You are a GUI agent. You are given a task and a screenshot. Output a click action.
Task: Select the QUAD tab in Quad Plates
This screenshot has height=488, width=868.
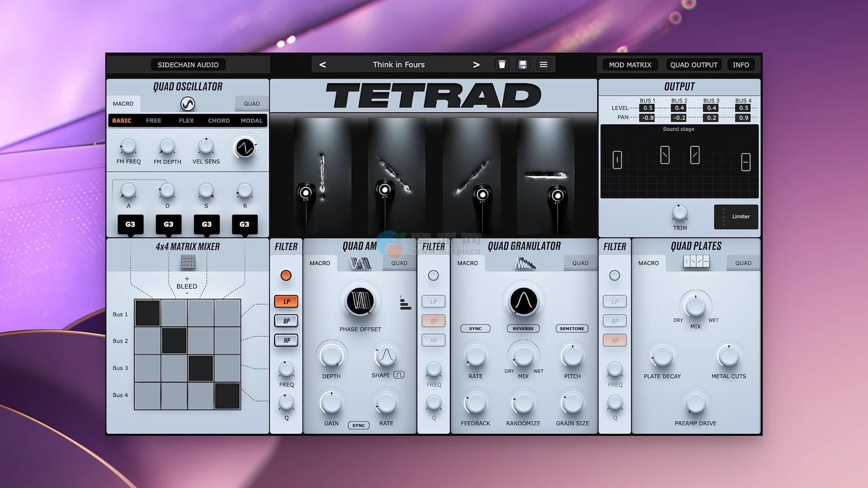pyautogui.click(x=743, y=263)
